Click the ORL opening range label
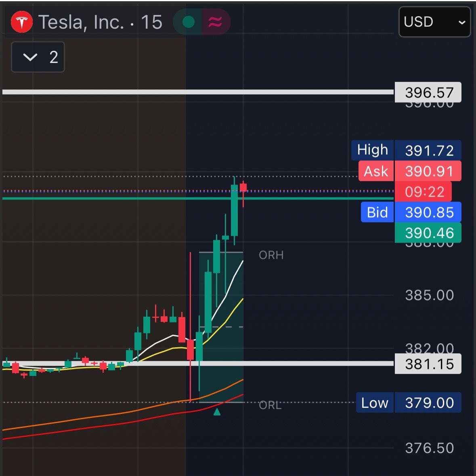 270,405
